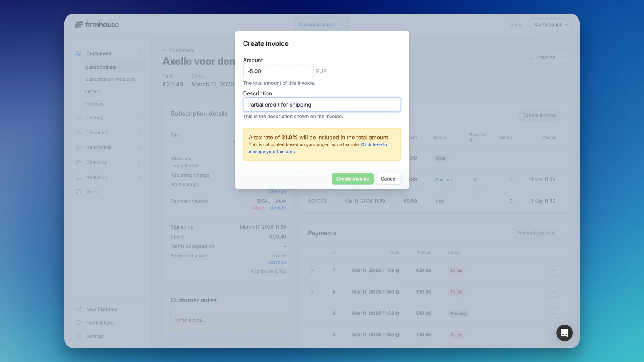
Task: Click the Catalog tag icon
Action: point(78,117)
